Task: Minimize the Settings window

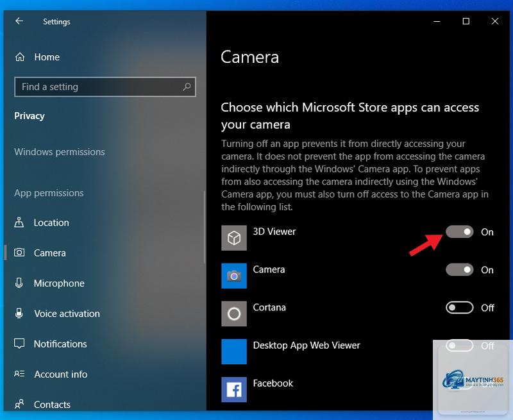Action: 437,21
